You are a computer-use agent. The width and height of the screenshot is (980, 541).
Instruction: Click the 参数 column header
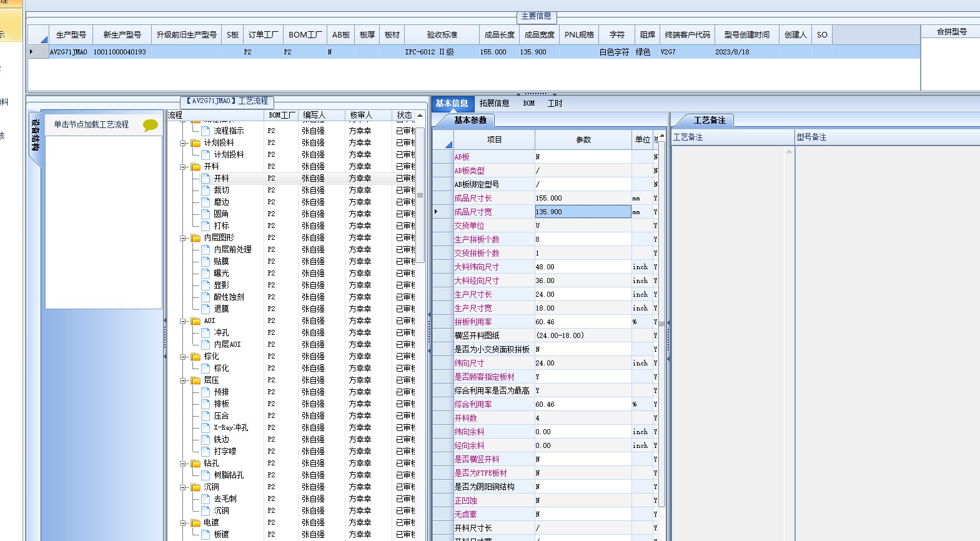pyautogui.click(x=583, y=140)
